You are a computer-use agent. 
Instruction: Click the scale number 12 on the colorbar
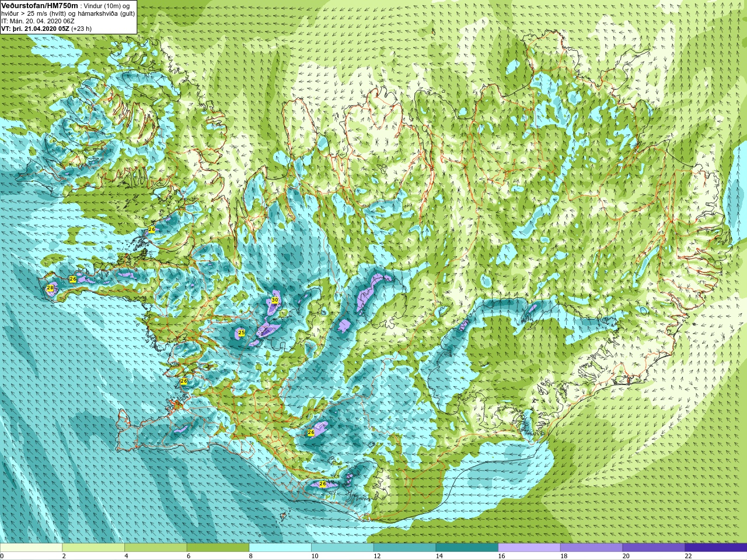coord(377,556)
